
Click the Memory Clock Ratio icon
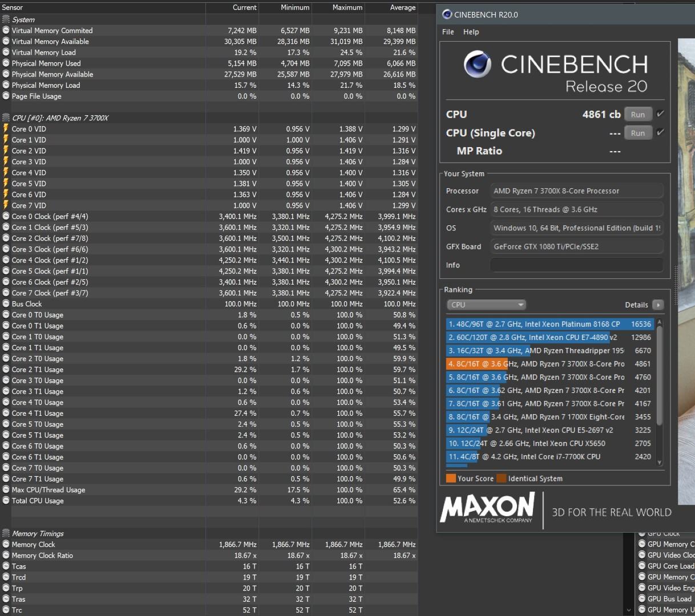tap(6, 555)
